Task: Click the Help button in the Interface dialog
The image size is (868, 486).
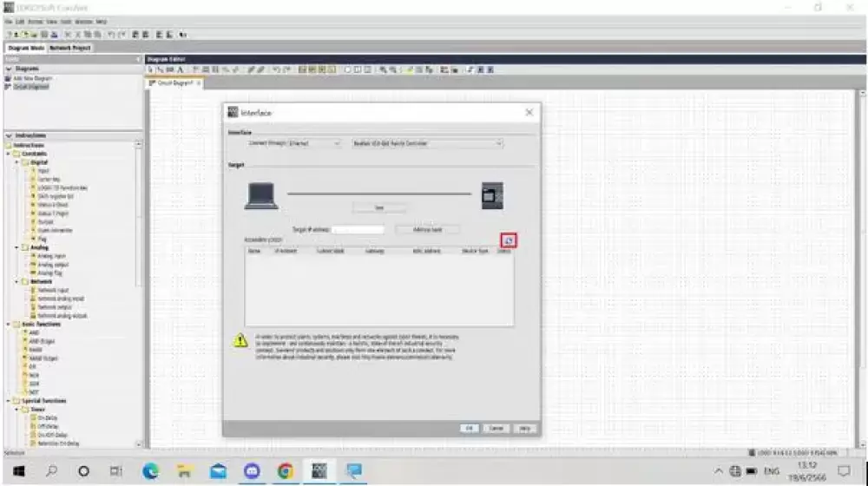Action: (525, 429)
